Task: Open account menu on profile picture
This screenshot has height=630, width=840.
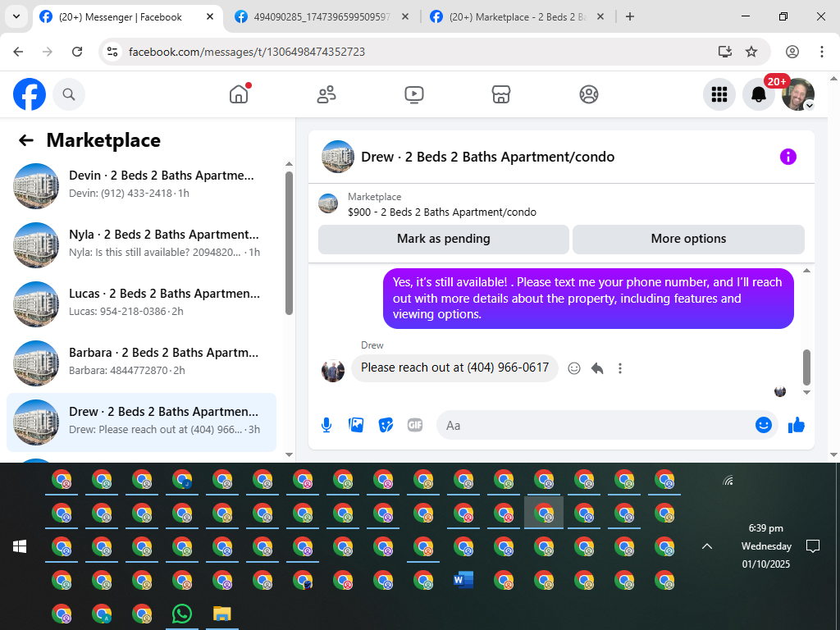Action: pyautogui.click(x=798, y=94)
